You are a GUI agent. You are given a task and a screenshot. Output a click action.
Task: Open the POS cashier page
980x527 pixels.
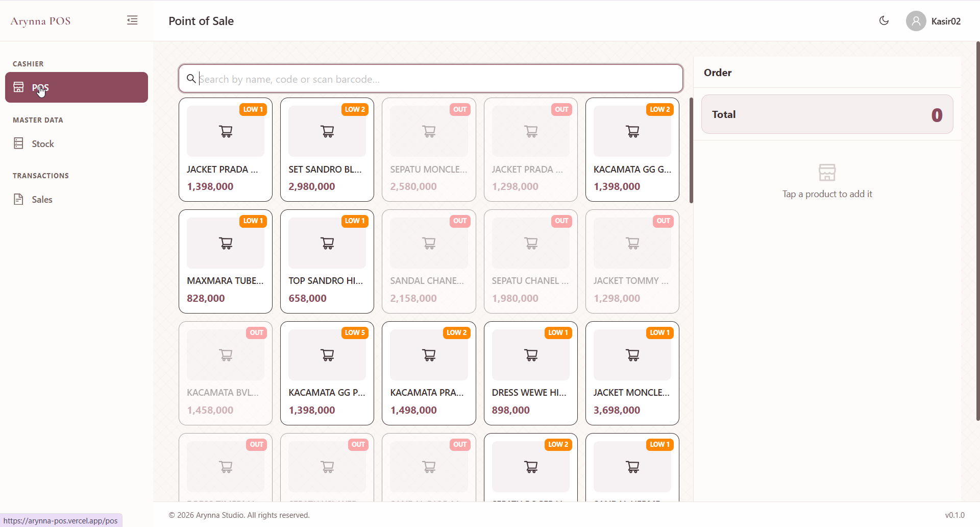(77, 87)
